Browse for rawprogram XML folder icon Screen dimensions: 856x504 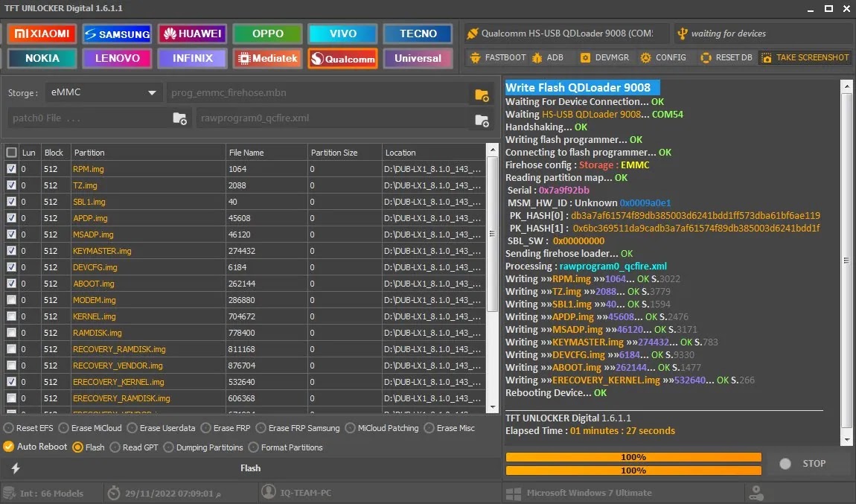tap(482, 120)
